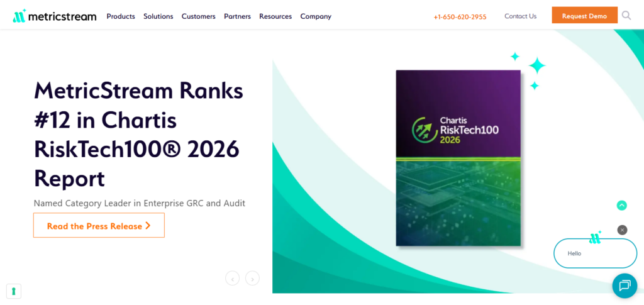This screenshot has width=644, height=305.
Task: Open the Partners menu item
Action: pos(237,16)
